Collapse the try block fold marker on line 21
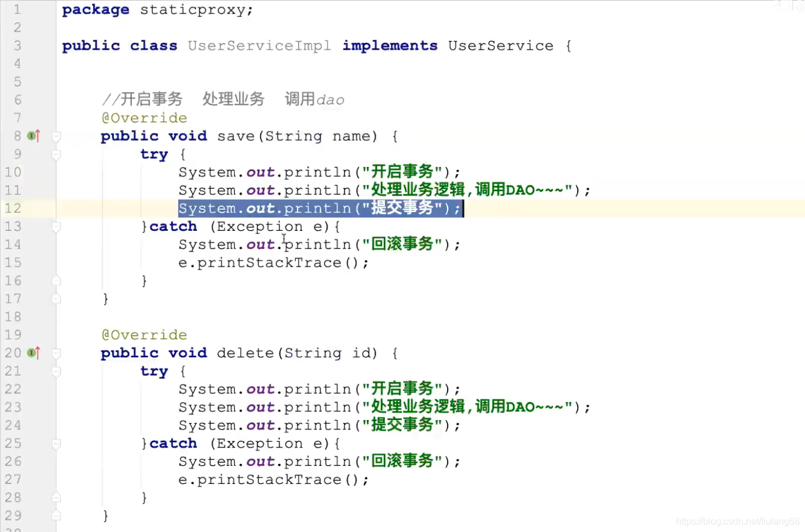This screenshot has width=805, height=532. click(x=56, y=371)
